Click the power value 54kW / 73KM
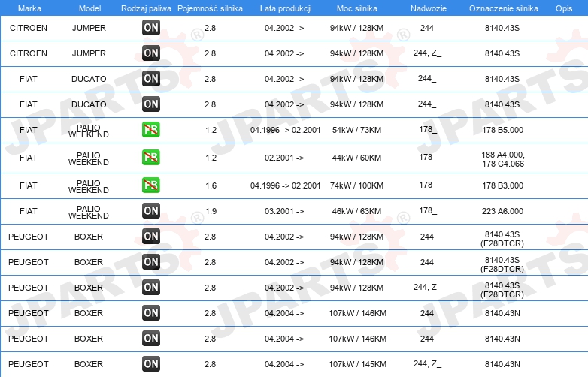 [356, 130]
